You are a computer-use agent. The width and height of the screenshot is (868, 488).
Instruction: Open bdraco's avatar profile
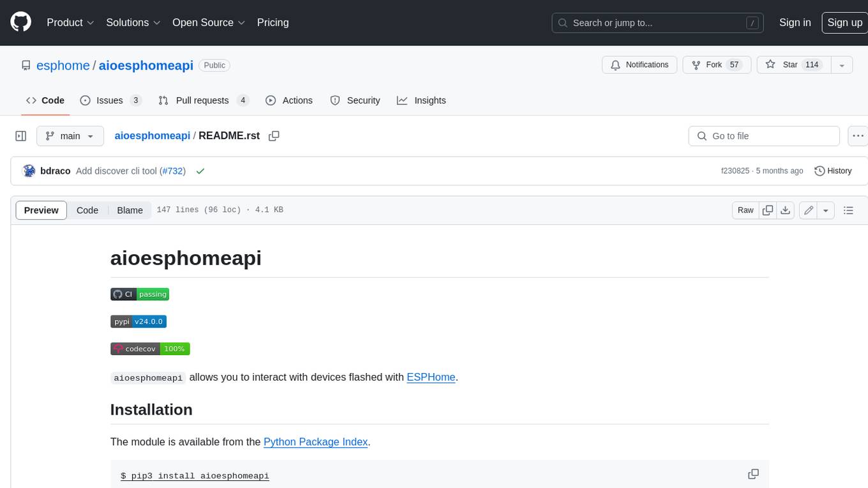click(x=29, y=171)
